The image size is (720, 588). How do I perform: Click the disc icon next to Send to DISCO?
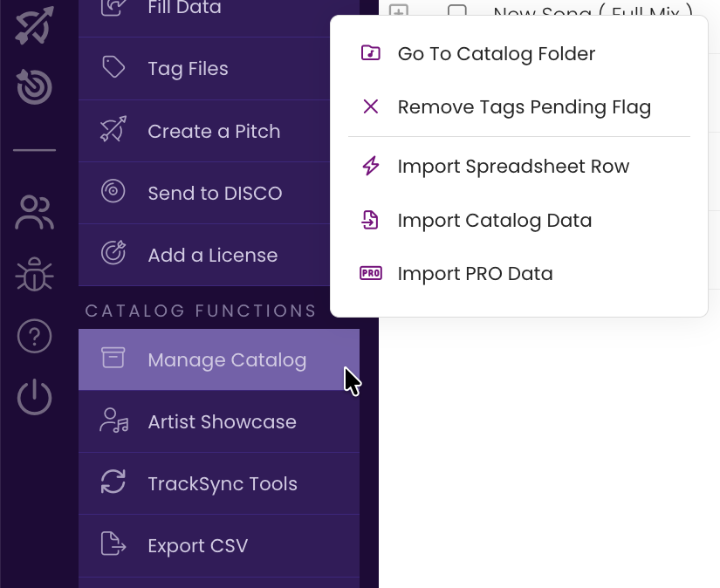coord(113,191)
